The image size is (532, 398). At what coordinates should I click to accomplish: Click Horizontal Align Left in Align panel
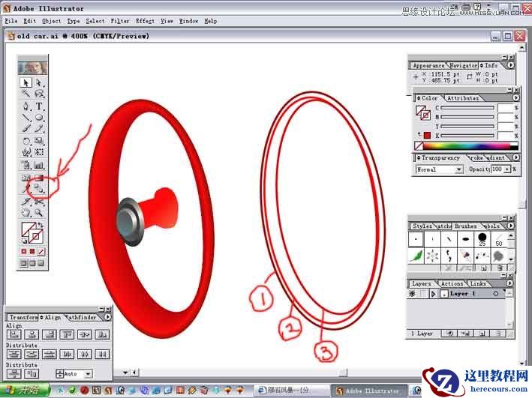click(x=14, y=335)
